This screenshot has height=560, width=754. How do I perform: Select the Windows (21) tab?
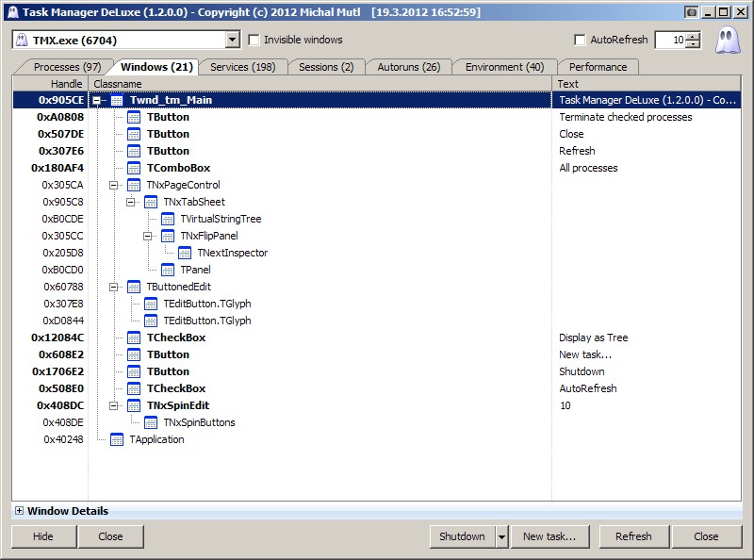click(x=156, y=67)
